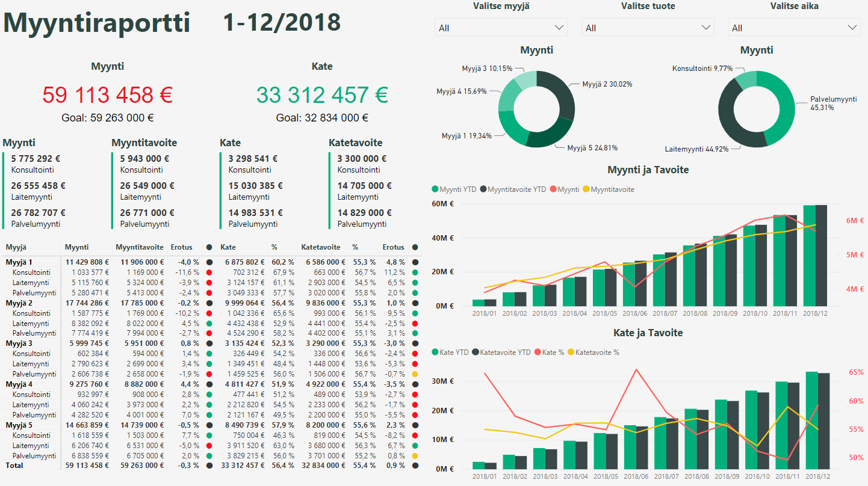
Task: Open the Valitse myyjä dropdown
Action: [x=501, y=28]
